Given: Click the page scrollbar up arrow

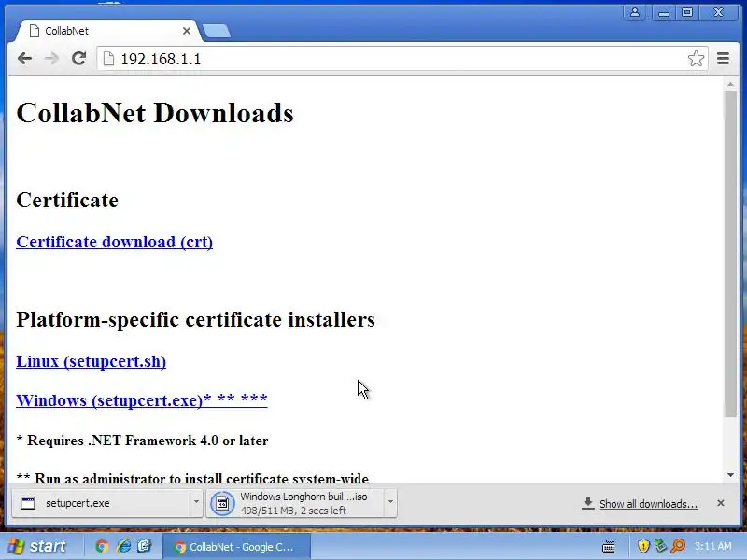Looking at the screenshot, I should 730,84.
